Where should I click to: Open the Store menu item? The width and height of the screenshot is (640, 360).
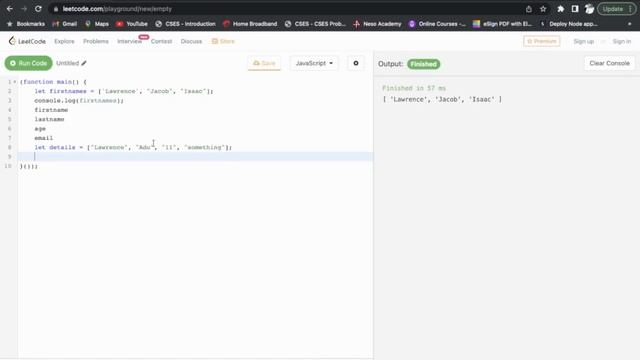(223, 41)
